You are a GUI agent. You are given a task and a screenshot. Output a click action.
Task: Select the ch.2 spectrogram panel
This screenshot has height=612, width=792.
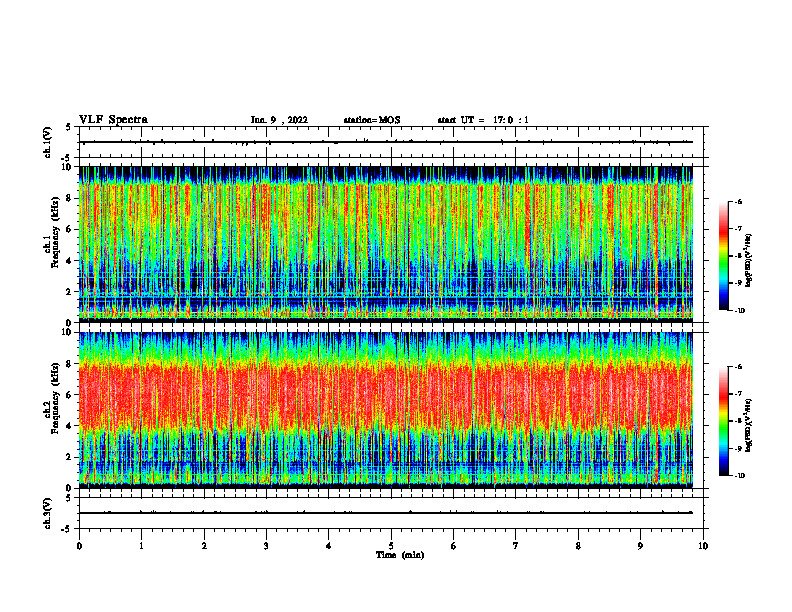coord(386,410)
